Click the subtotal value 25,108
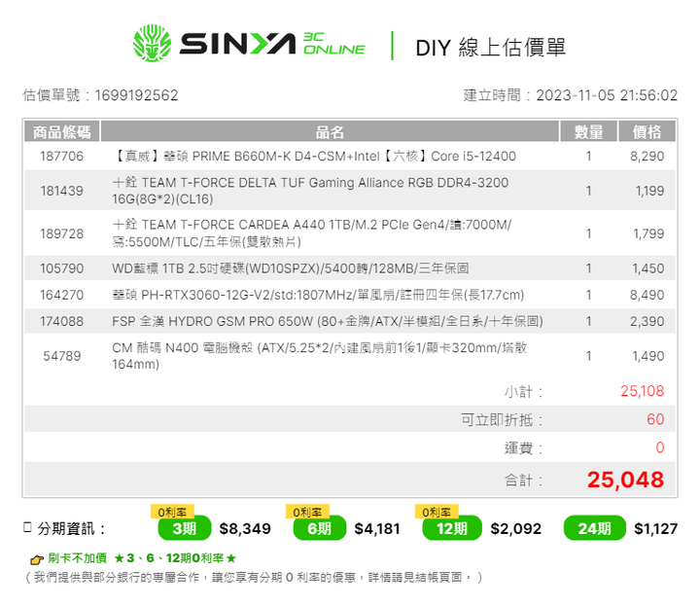 (x=642, y=391)
